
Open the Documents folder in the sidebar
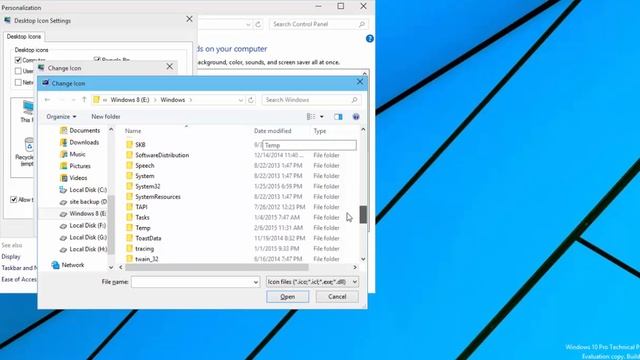point(84,130)
